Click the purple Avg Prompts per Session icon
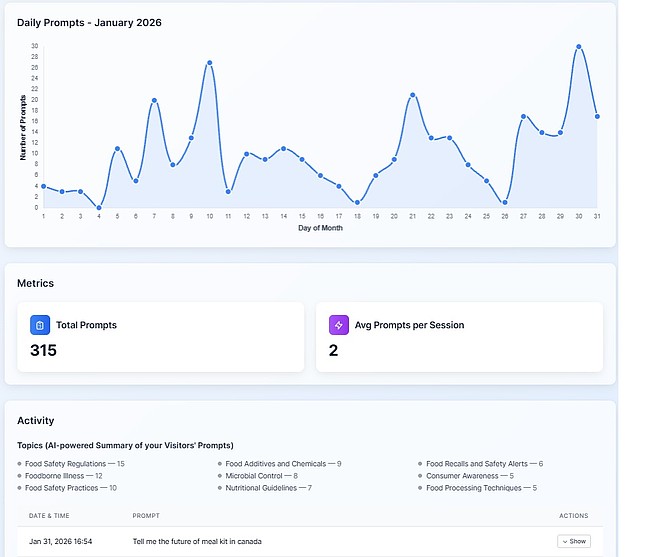Viewport: 670px width, 557px height. point(338,325)
